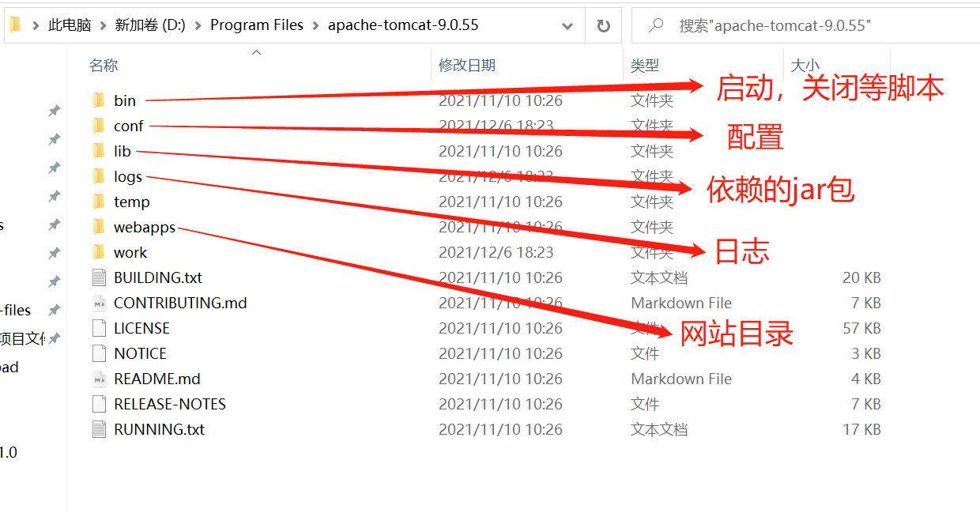The image size is (980, 513).
Task: Click the RUNNING.txt file icon
Action: pyautogui.click(x=99, y=429)
